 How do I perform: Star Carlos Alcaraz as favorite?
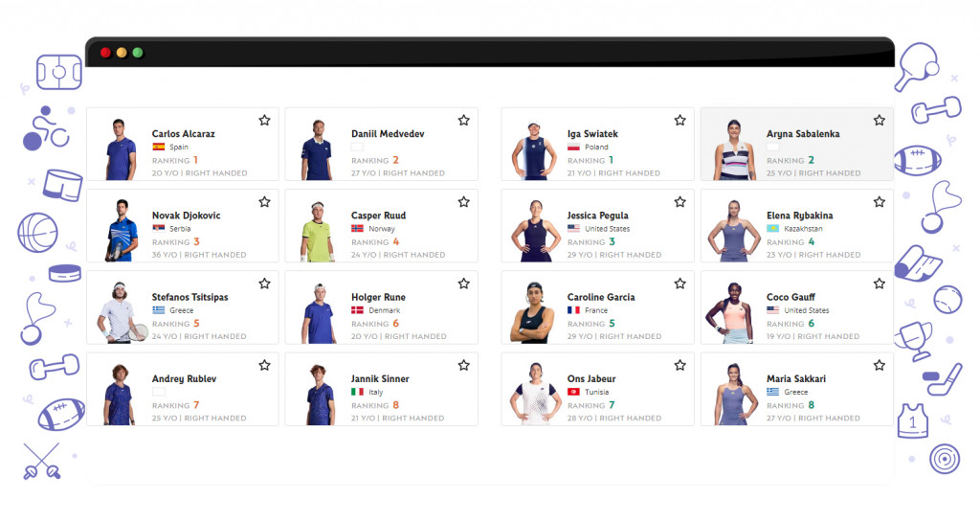click(x=264, y=121)
